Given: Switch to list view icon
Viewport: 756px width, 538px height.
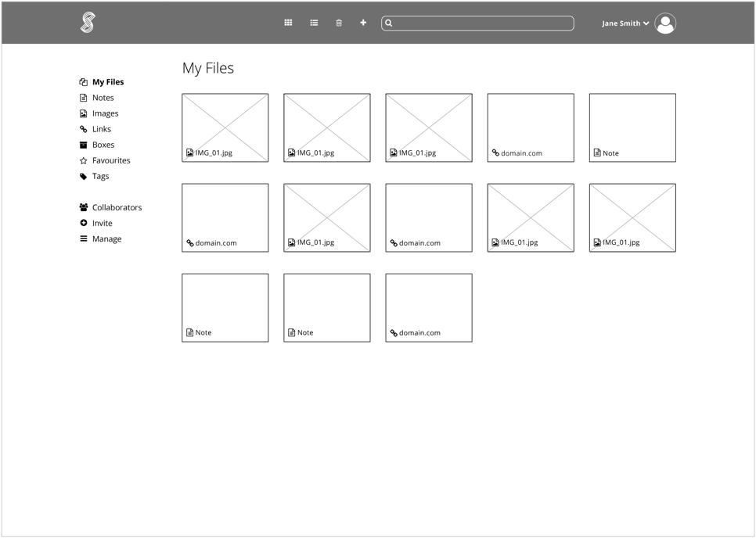Looking at the screenshot, I should pyautogui.click(x=314, y=23).
